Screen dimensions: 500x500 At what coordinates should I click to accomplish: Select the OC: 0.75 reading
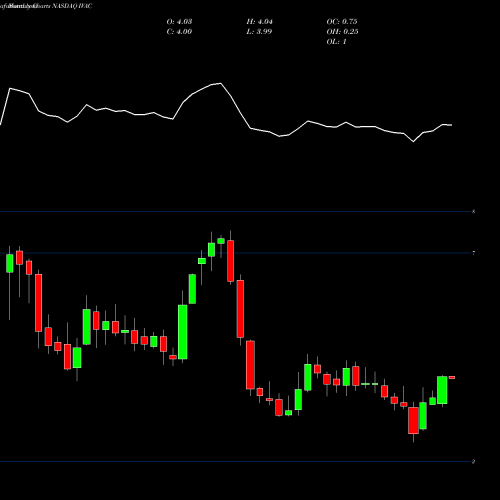pos(342,22)
